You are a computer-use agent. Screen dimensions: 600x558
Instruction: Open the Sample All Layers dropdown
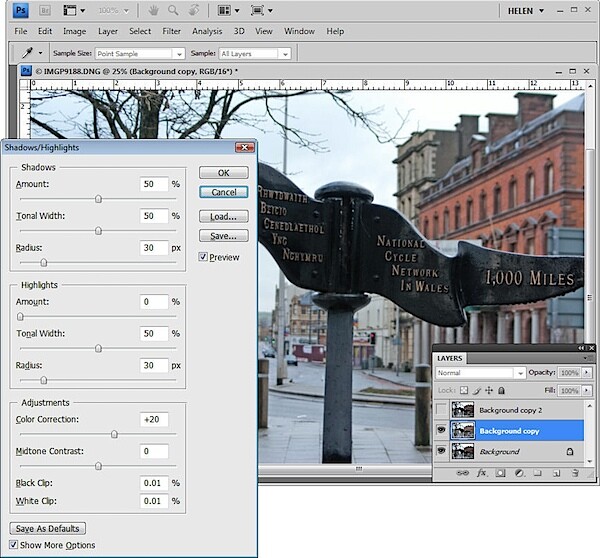coord(285,54)
